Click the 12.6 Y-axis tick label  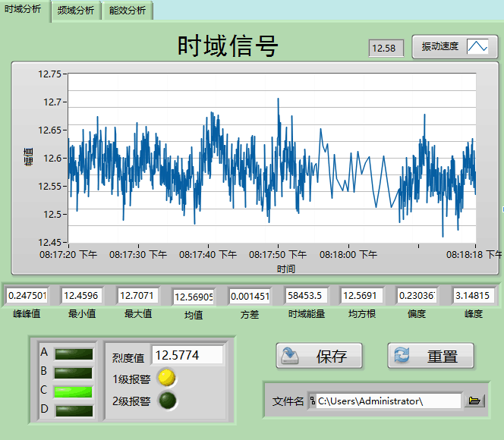pyautogui.click(x=52, y=159)
